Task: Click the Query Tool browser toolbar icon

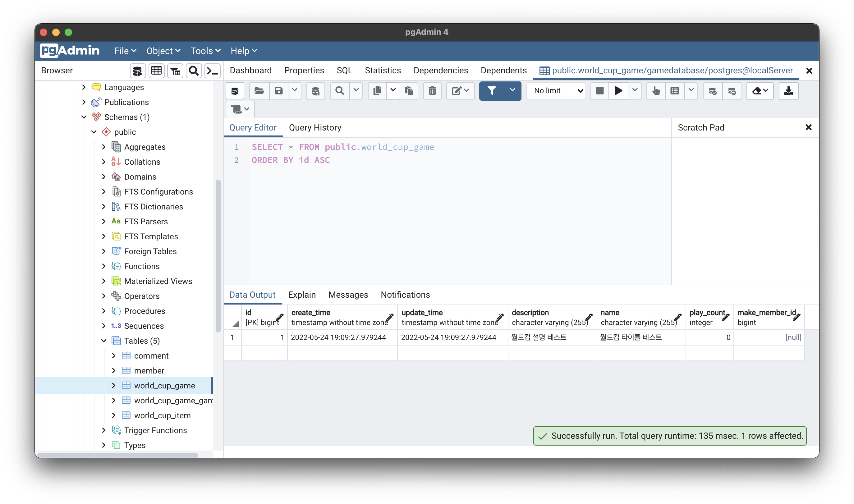Action: coord(138,71)
